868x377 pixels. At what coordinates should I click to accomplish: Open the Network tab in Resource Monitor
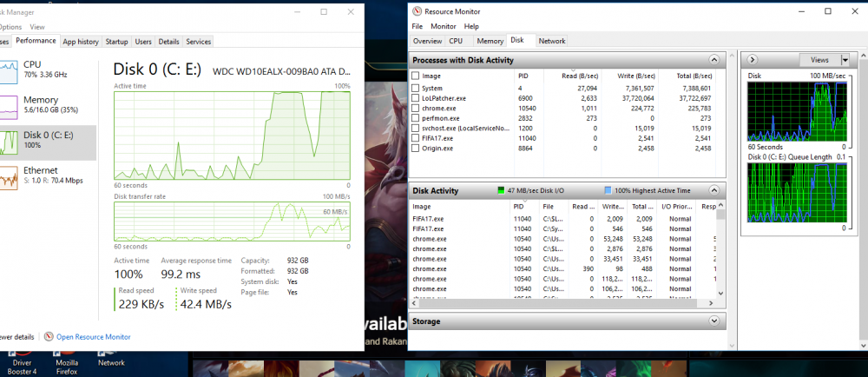pos(552,41)
